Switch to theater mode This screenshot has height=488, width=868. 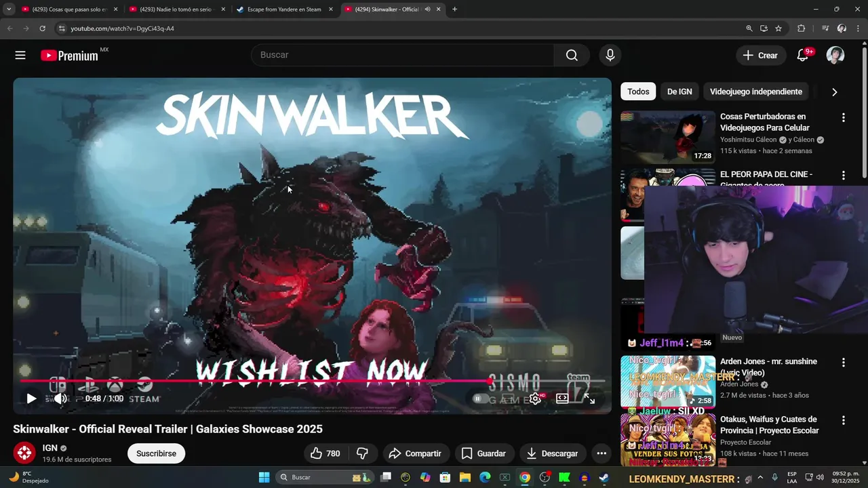coord(562,399)
